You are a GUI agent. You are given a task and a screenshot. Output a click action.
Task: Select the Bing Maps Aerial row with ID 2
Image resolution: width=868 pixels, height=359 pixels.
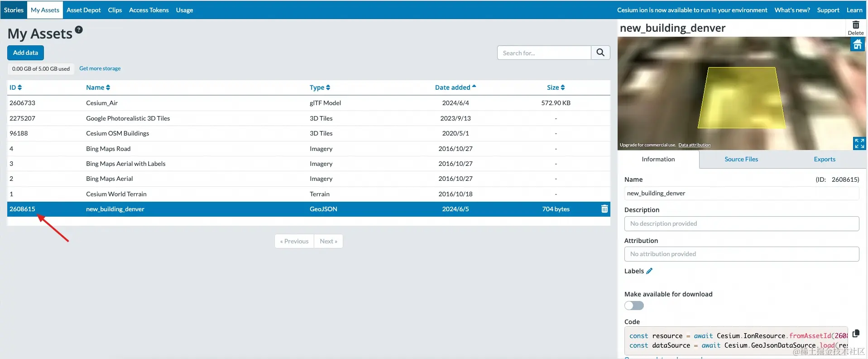[309, 179]
